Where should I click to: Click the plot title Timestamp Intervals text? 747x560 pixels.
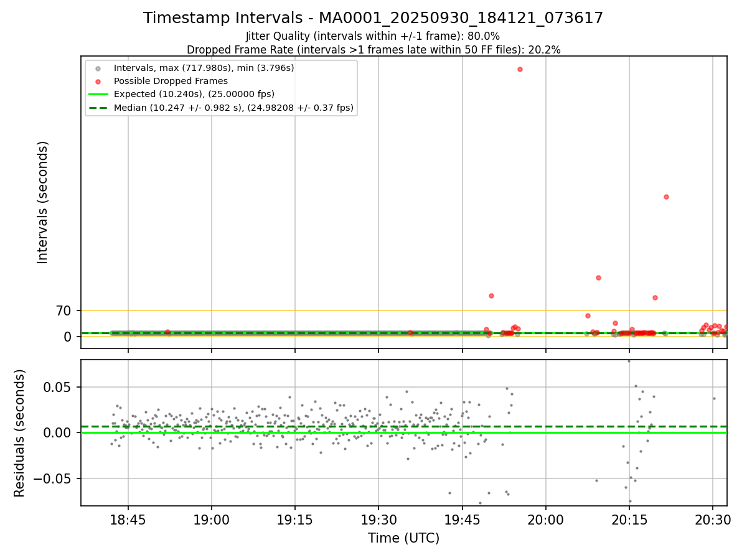(373, 18)
